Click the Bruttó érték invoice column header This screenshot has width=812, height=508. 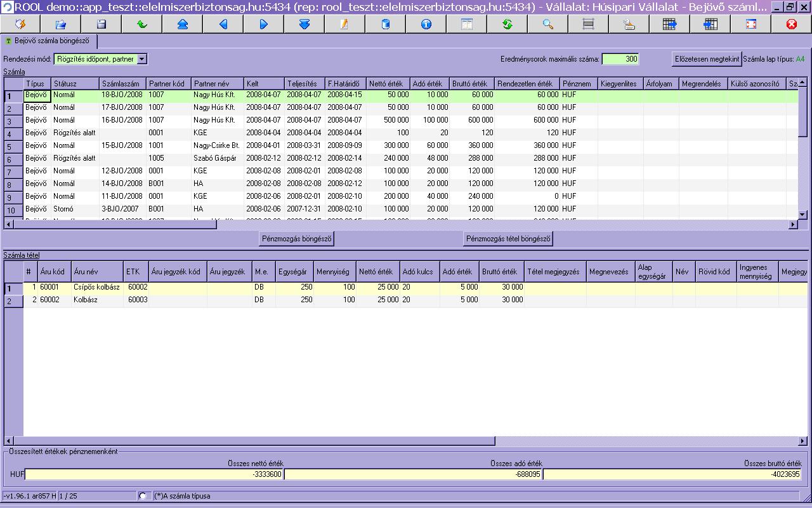tap(472, 84)
